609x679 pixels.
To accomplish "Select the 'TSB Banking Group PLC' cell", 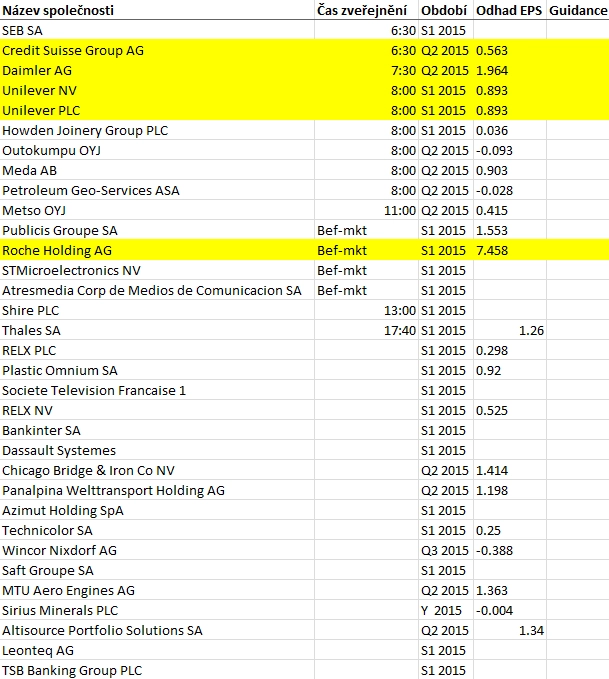I will coord(157,670).
